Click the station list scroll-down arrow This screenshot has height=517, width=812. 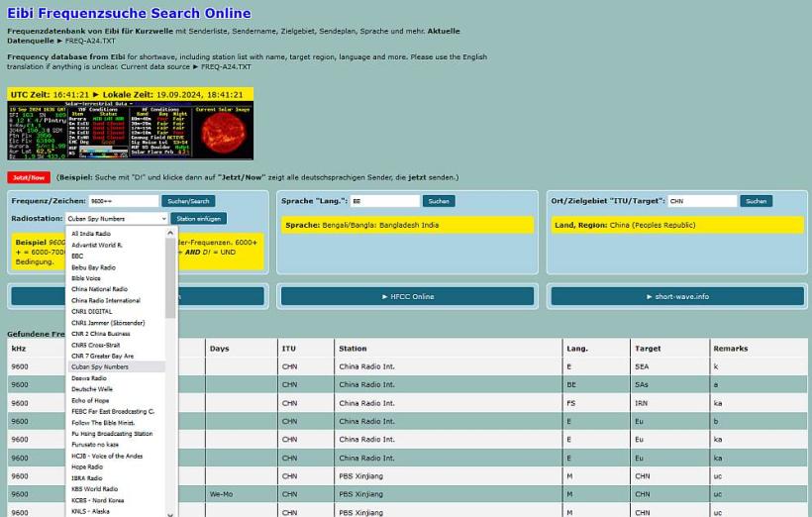170,514
